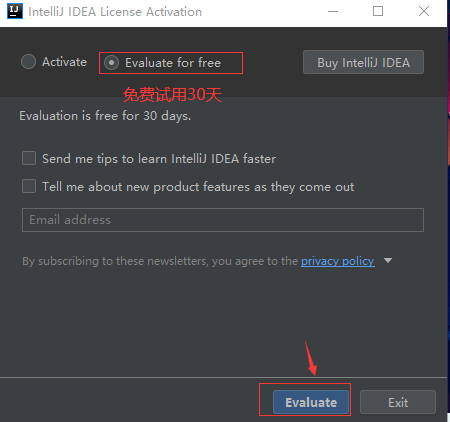
Task: Select the Activate radio button
Action: (x=28, y=62)
